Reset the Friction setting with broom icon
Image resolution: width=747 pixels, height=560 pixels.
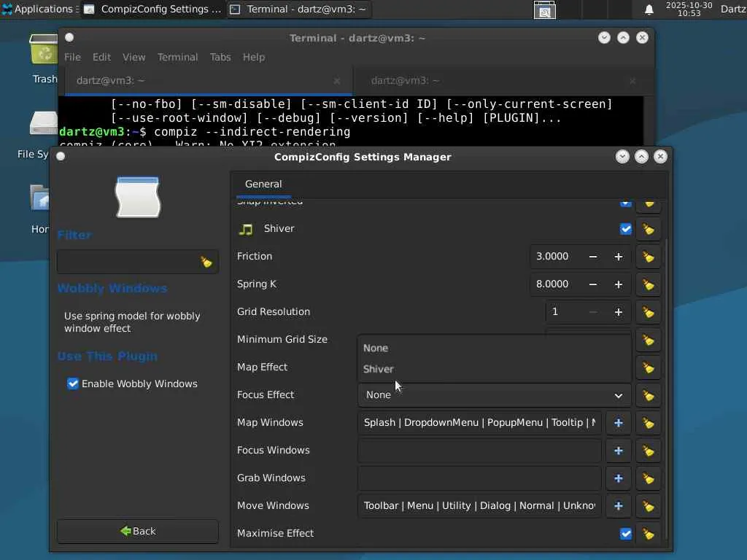(x=648, y=257)
